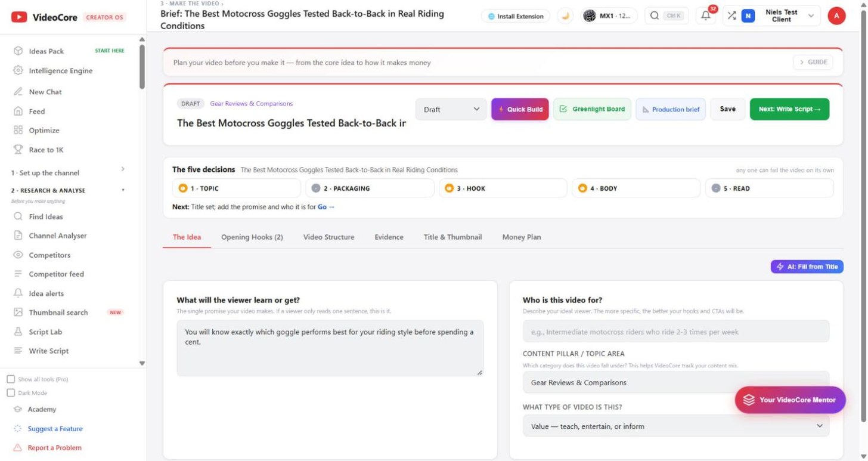Start a New Chat pencil icon
Viewport: 868px width, 461px height.
[x=18, y=92]
